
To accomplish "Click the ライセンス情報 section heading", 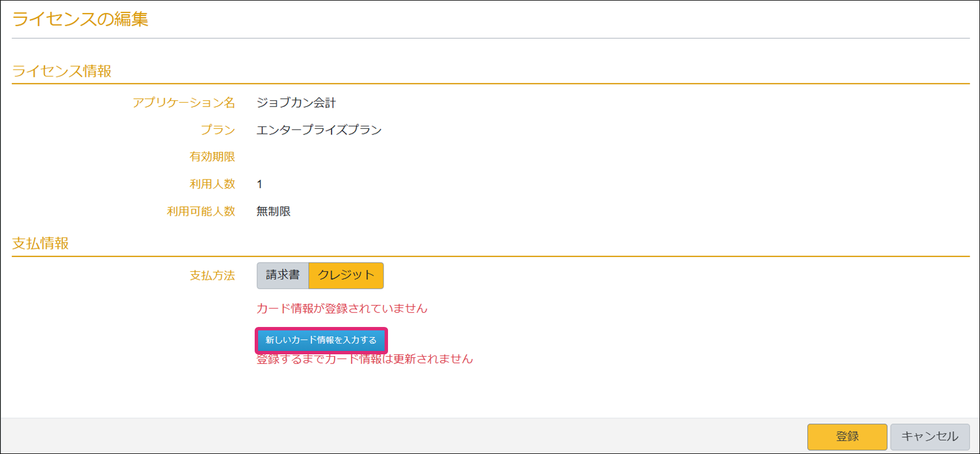I will (62, 71).
